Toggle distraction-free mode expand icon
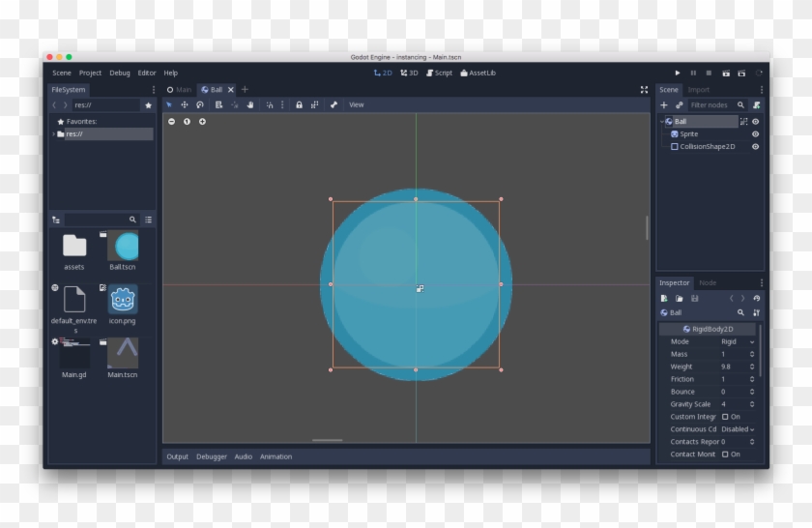812x528 pixels. (x=644, y=89)
